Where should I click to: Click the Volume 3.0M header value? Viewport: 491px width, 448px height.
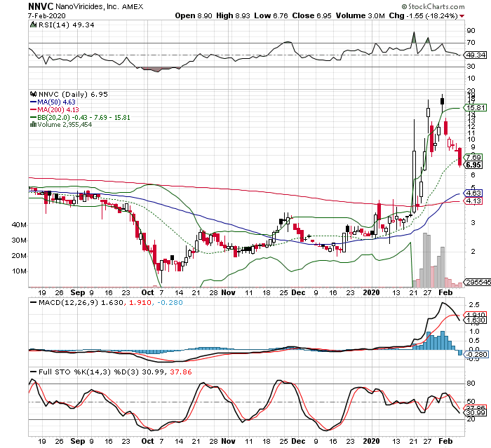pyautogui.click(x=360, y=15)
